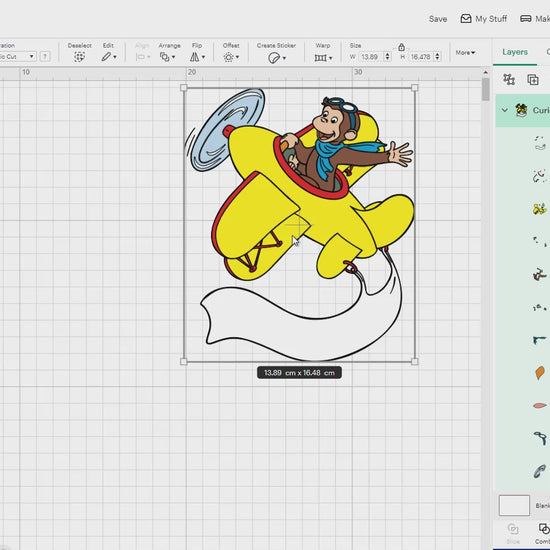Open My Stuff

click(x=484, y=19)
